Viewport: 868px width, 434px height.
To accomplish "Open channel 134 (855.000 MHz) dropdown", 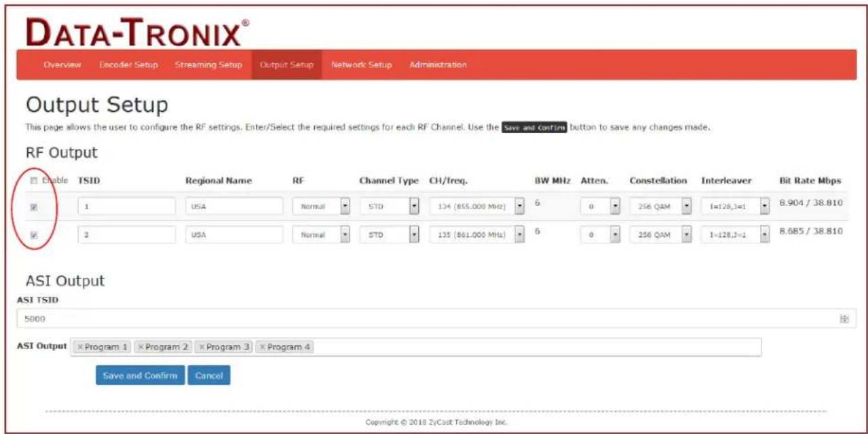I will point(477,206).
